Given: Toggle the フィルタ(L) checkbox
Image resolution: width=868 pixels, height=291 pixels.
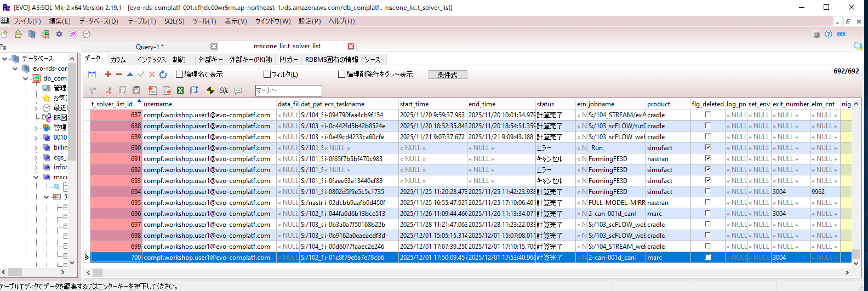Looking at the screenshot, I should pyautogui.click(x=267, y=75).
